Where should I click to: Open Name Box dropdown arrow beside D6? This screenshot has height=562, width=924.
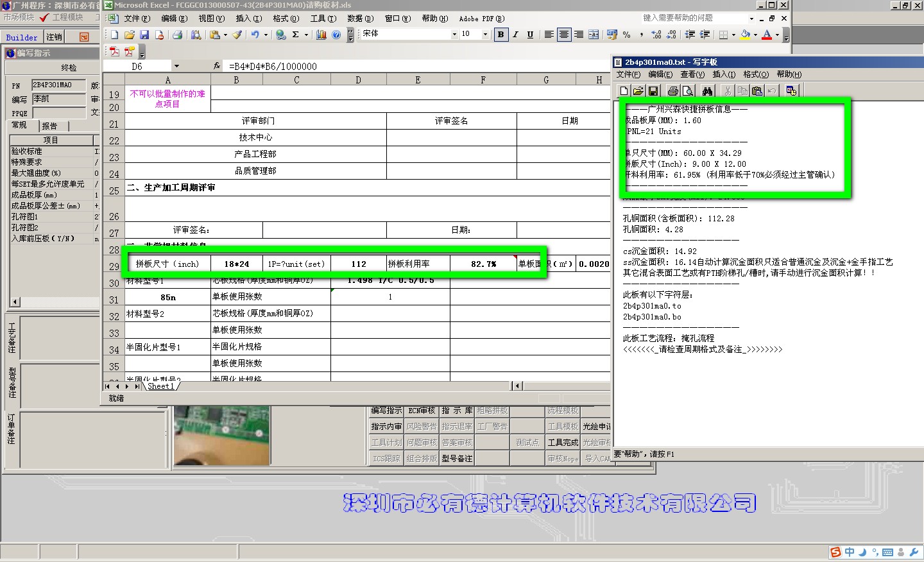coord(176,66)
